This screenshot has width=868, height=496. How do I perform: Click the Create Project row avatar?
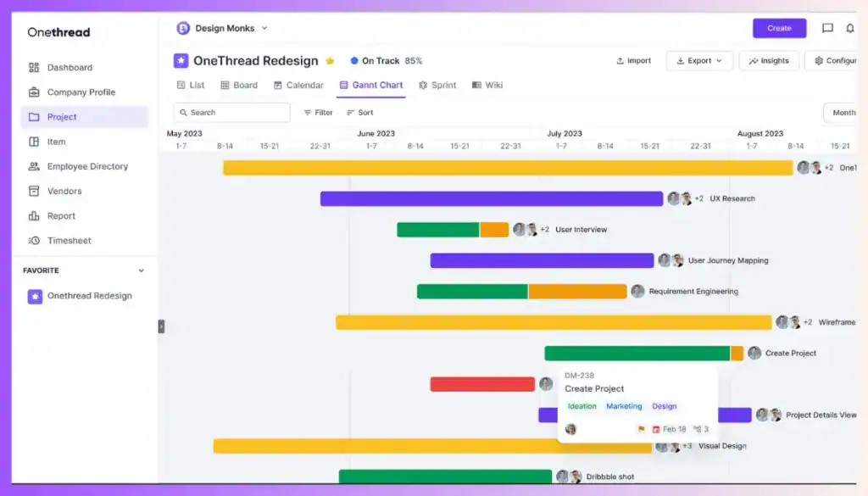point(754,354)
